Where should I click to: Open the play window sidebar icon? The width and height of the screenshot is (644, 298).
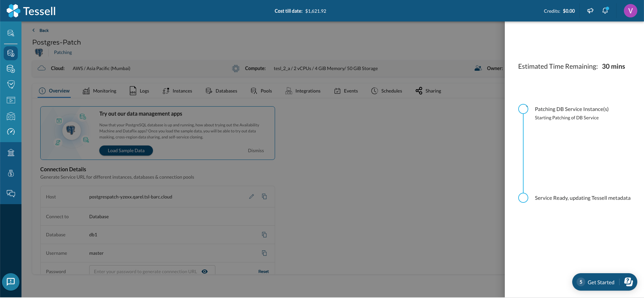(x=11, y=100)
